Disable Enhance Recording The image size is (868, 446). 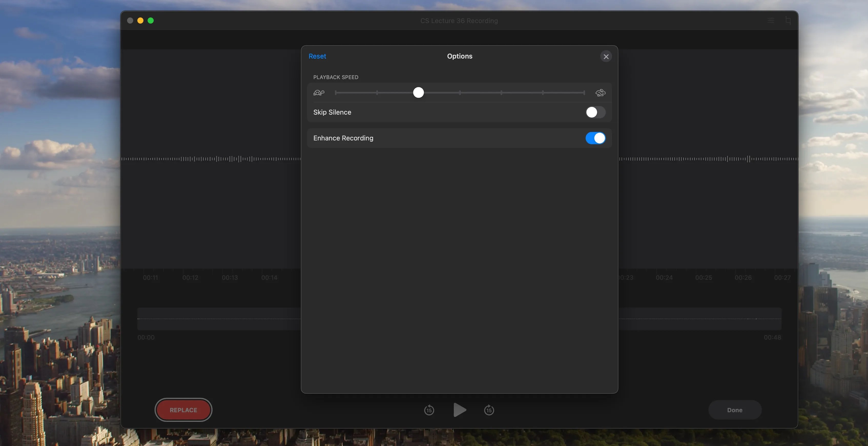[x=595, y=138]
